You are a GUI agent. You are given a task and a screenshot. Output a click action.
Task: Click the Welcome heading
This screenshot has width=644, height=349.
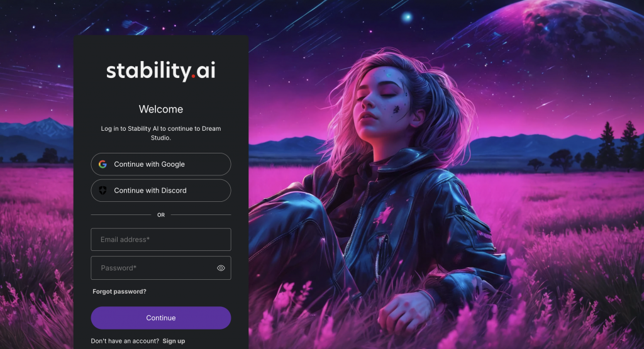pyautogui.click(x=161, y=109)
